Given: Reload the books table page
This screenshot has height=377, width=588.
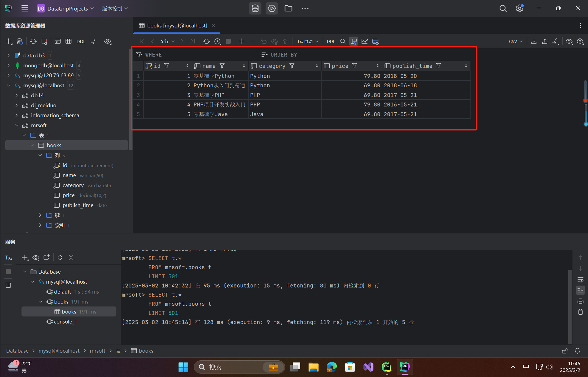Looking at the screenshot, I should pyautogui.click(x=207, y=41).
